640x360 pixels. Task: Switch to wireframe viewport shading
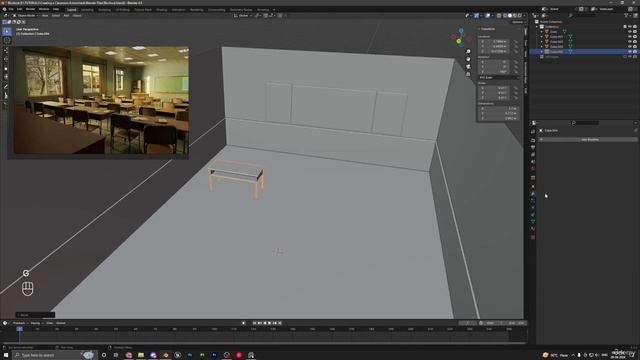coord(505,16)
